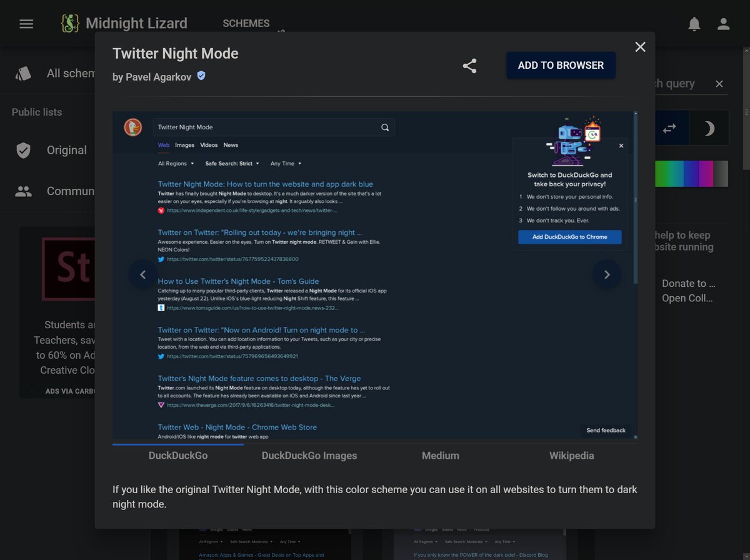Viewport: 750px width, 560px height.
Task: Click the All schemes list icon
Action: pyautogui.click(x=23, y=73)
